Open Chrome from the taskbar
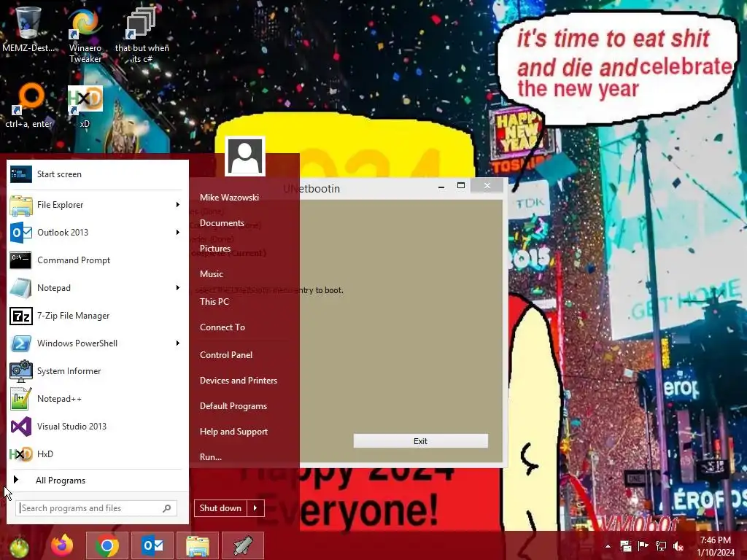The width and height of the screenshot is (747, 560). [107, 545]
